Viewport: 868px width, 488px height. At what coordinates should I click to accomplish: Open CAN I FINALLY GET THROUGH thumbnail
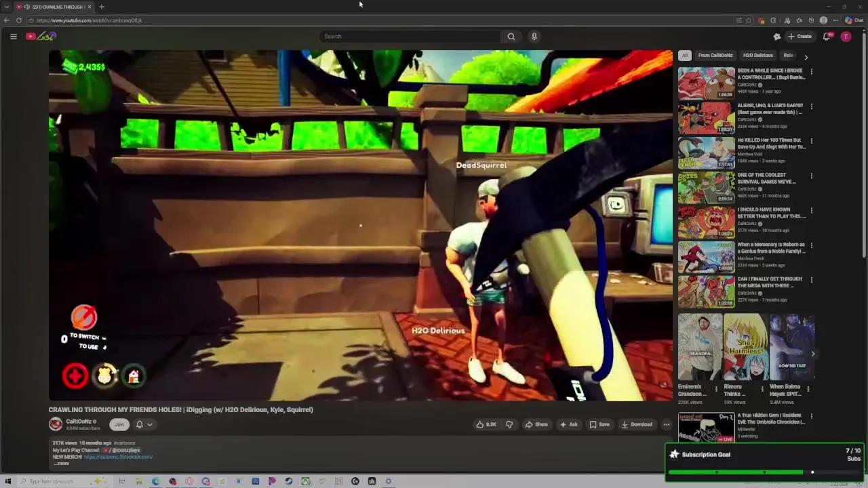(706, 291)
